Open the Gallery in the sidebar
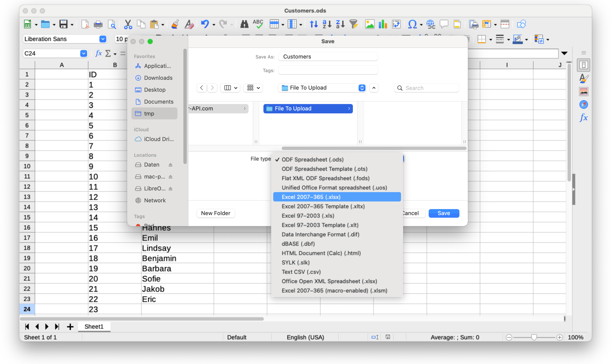This screenshot has height=364, width=611. [584, 91]
